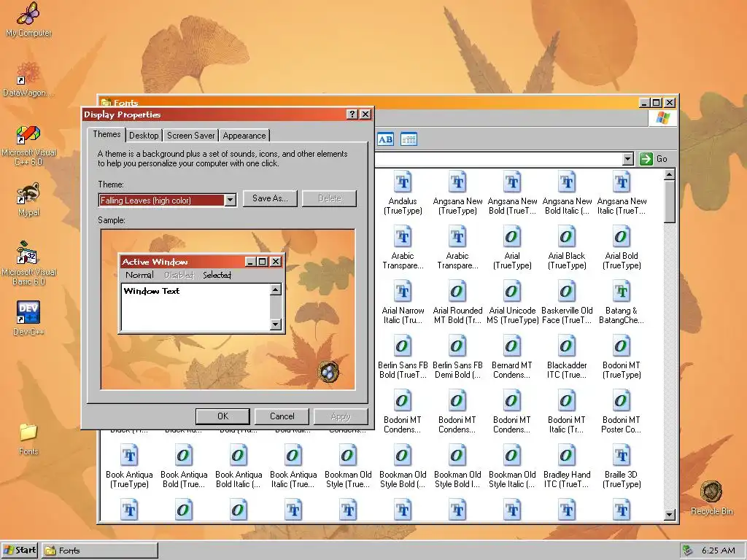Select the Arial (TrueType) font icon
The width and height of the screenshot is (747, 560).
[512, 237]
